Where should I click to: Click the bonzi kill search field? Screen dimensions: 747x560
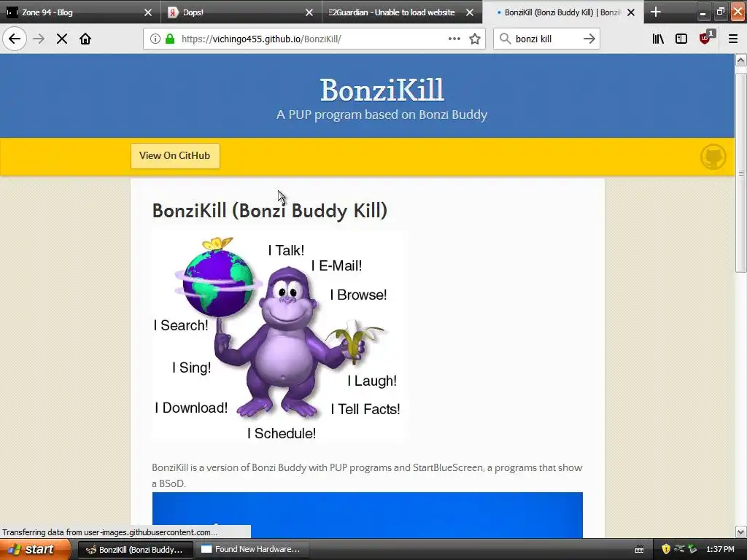(546, 39)
